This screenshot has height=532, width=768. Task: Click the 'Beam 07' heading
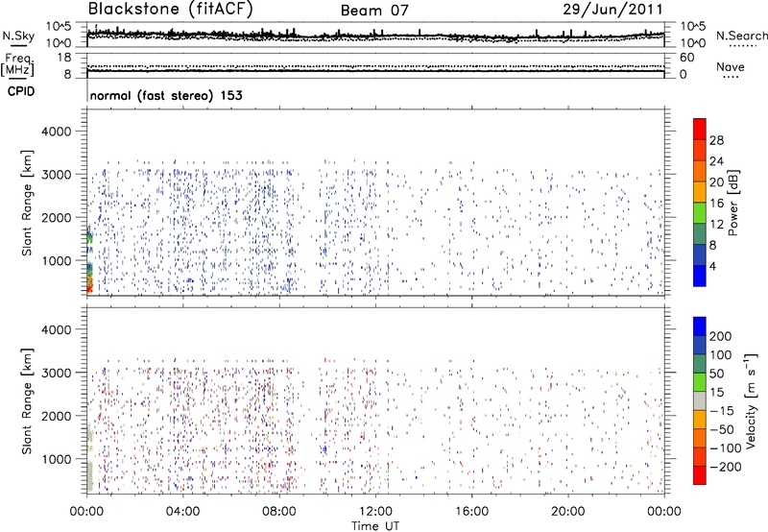[x=374, y=11]
